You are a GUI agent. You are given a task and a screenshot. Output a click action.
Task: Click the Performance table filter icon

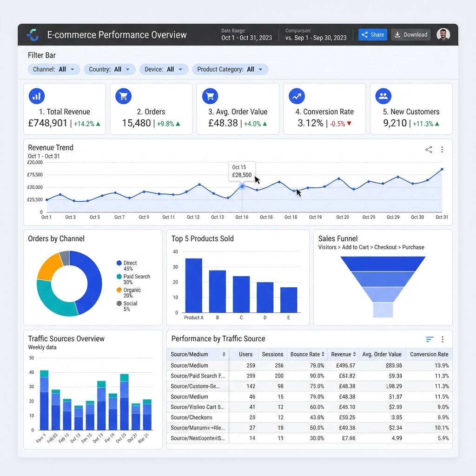(x=430, y=339)
